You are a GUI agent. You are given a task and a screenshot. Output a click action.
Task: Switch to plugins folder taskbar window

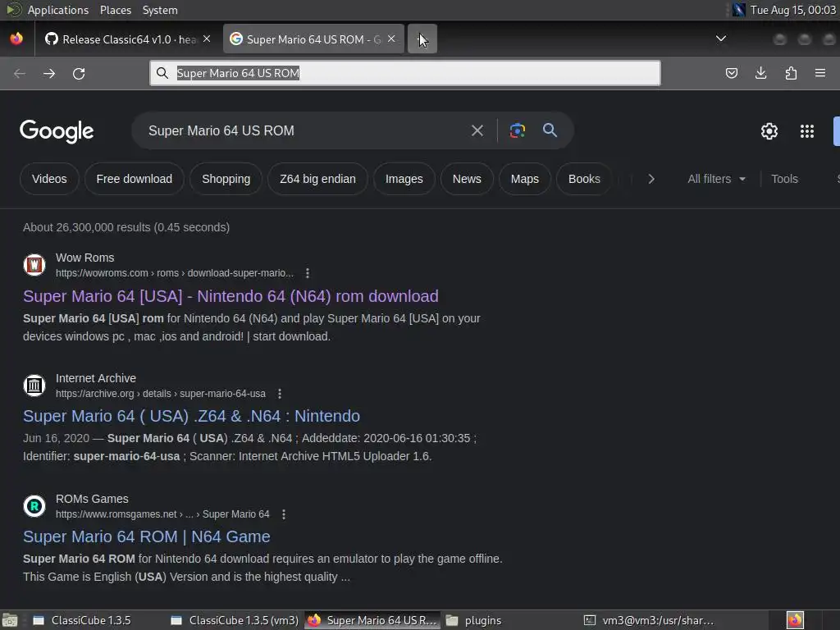474,620
